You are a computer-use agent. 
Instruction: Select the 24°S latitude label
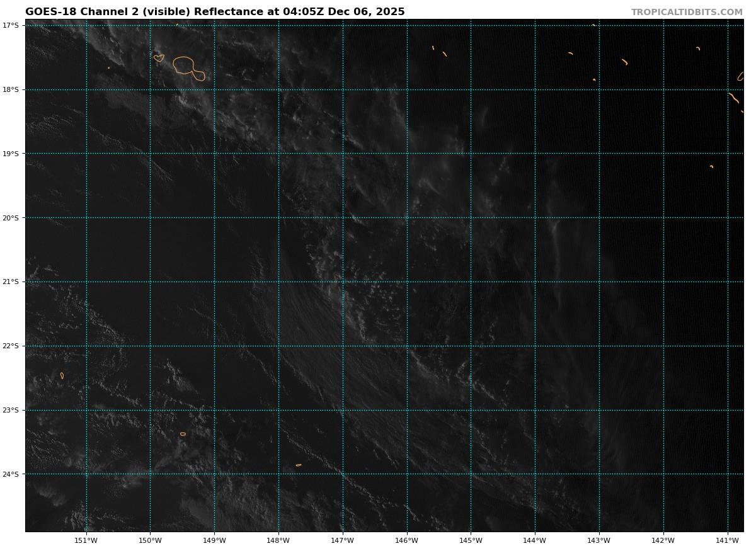11,474
